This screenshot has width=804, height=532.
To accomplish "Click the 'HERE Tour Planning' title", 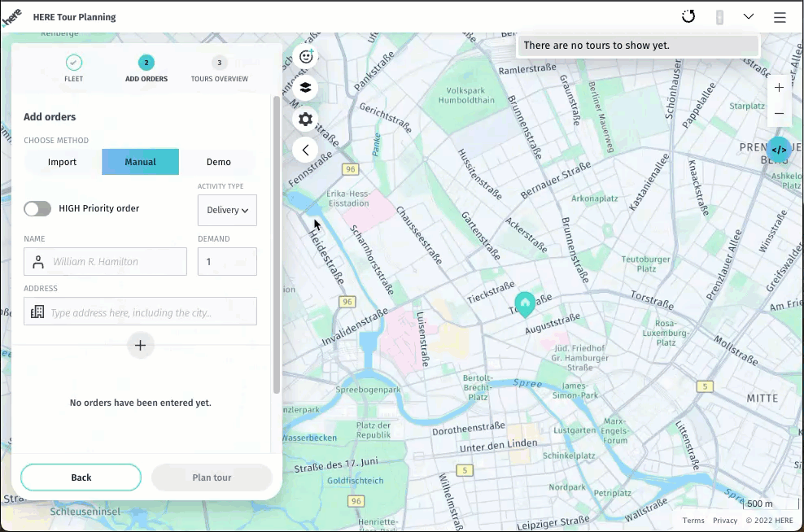I will coord(74,17).
